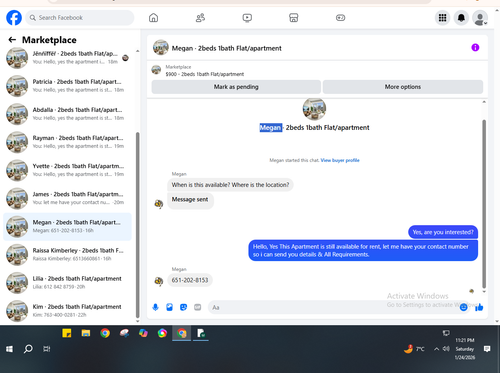500x373 pixels.
Task: Open the Notifications bell icon
Action: 461,18
